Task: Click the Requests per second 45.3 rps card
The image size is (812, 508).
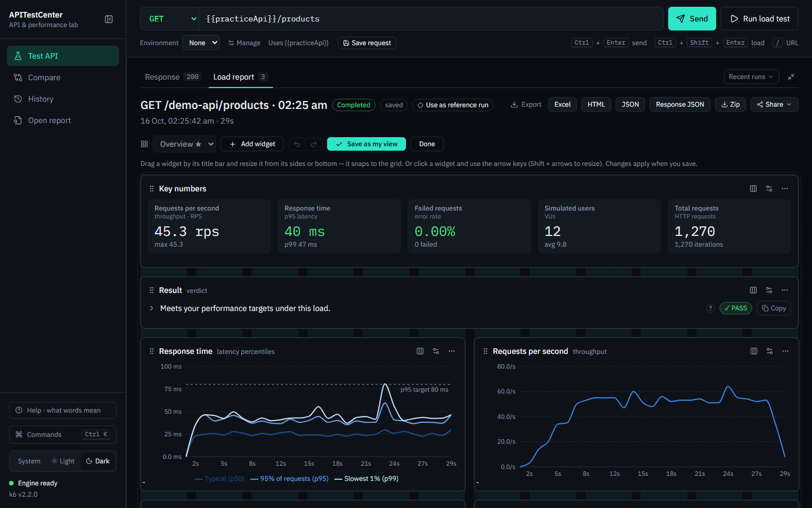Action: pos(209,226)
